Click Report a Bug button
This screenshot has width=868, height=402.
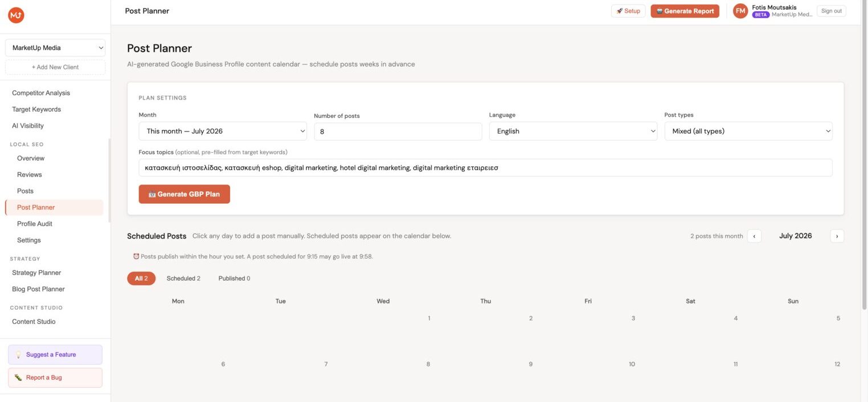point(55,378)
